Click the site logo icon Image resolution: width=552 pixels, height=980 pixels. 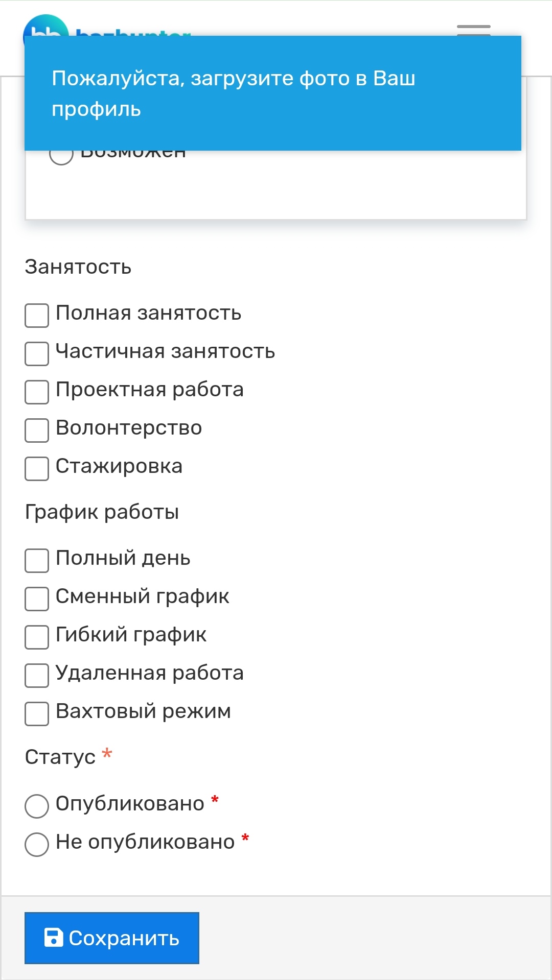[x=46, y=27]
